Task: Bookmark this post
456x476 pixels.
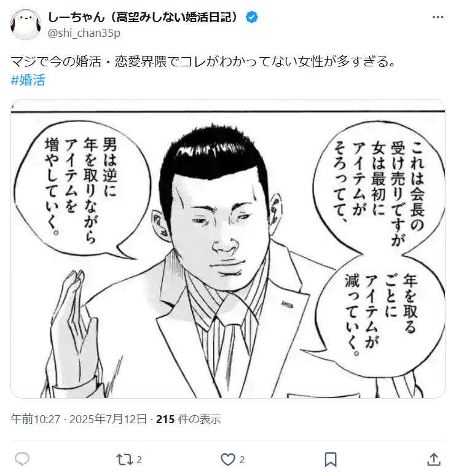Action: click(331, 459)
